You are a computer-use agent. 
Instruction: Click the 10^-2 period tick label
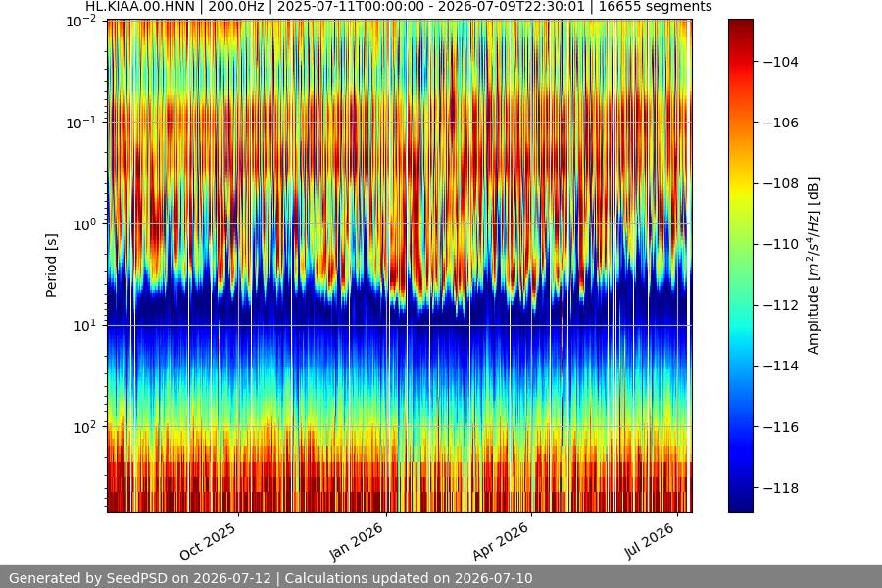[x=81, y=22]
